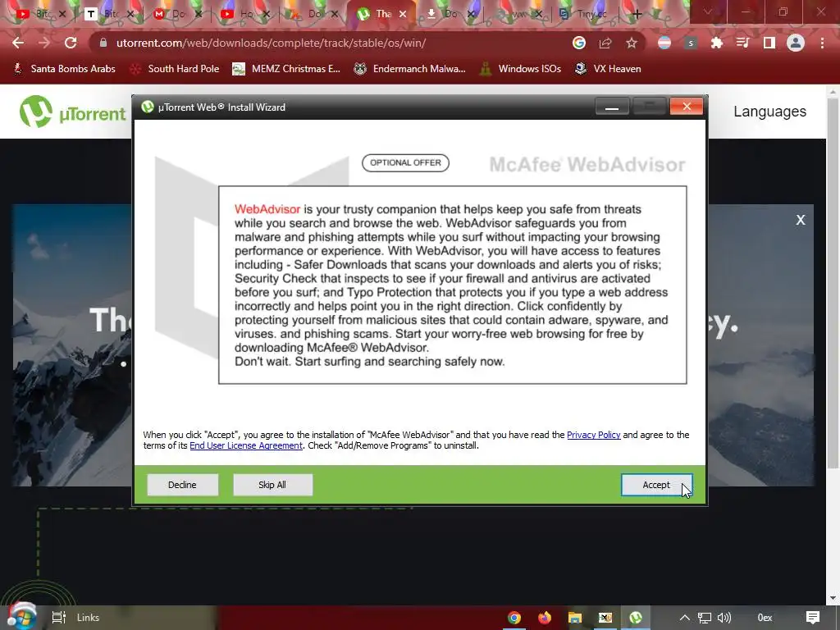Screen dimensions: 840x630
Task: Minimize the µTorrent Web Install Wizard
Action: tap(612, 107)
